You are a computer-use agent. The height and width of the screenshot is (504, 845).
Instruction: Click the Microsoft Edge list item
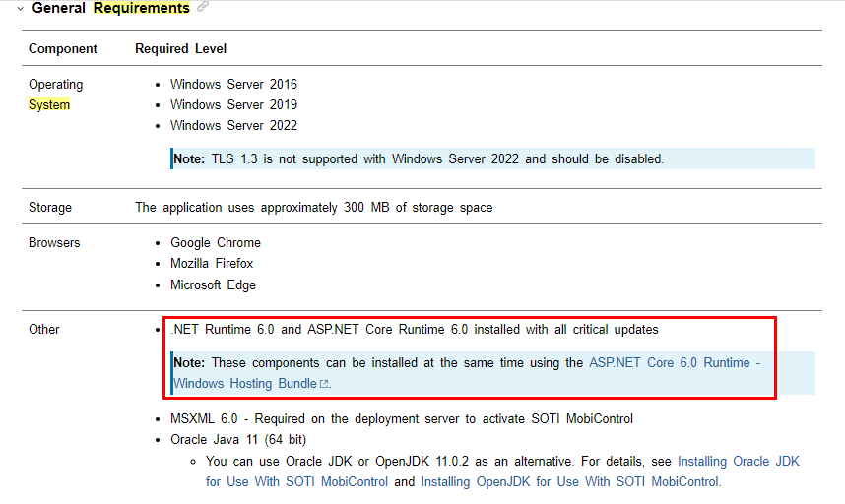click(x=213, y=285)
